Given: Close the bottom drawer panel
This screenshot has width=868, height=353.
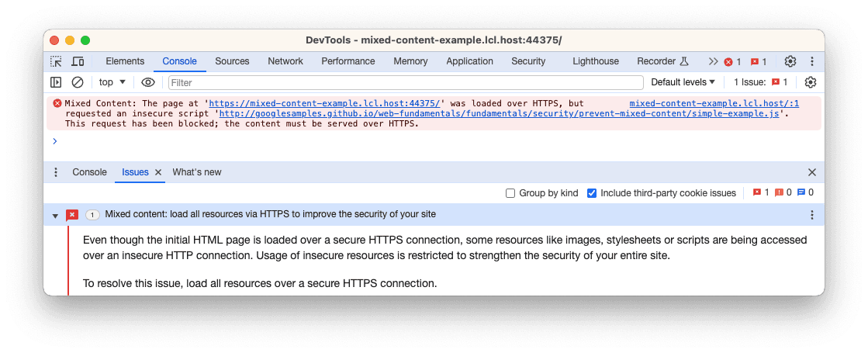Looking at the screenshot, I should (812, 172).
